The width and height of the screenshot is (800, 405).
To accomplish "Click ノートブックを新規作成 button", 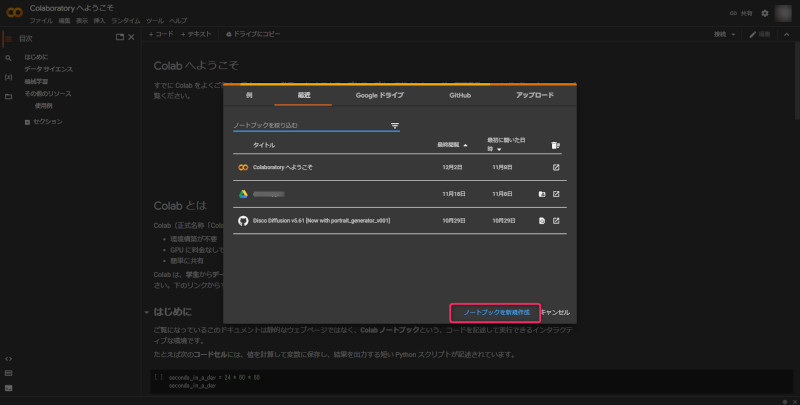I will coord(495,313).
